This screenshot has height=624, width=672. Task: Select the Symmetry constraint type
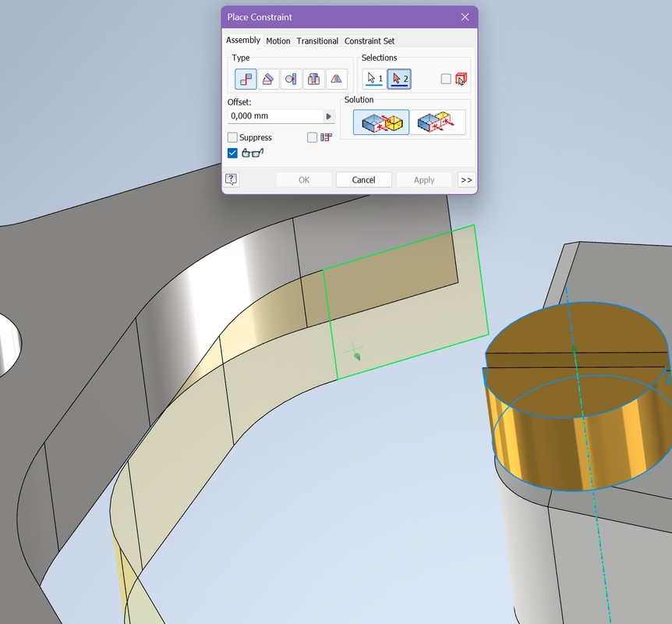(x=337, y=79)
